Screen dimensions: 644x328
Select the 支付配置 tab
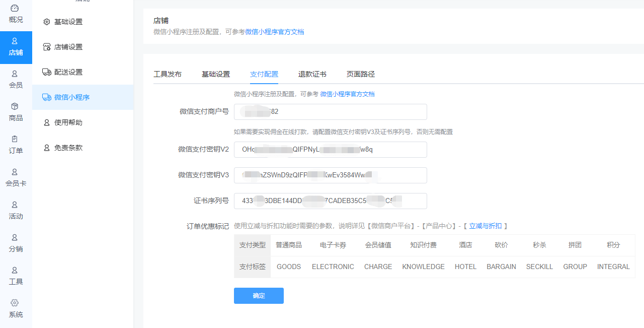pos(264,74)
